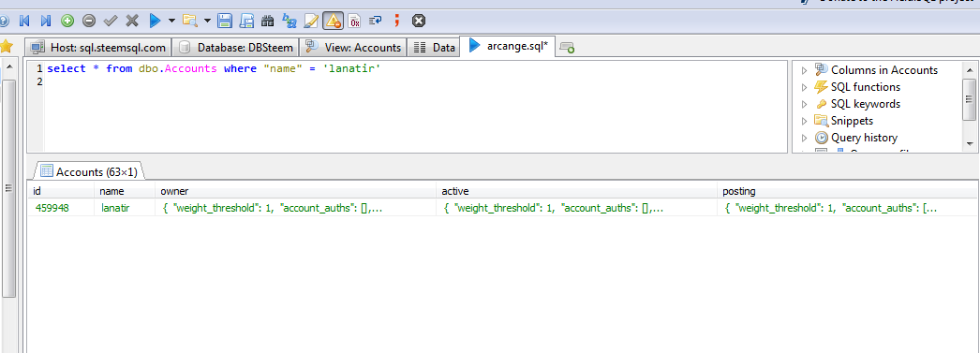The width and height of the screenshot is (980, 353).
Task: Expand Query history tree node
Action: coord(805,138)
